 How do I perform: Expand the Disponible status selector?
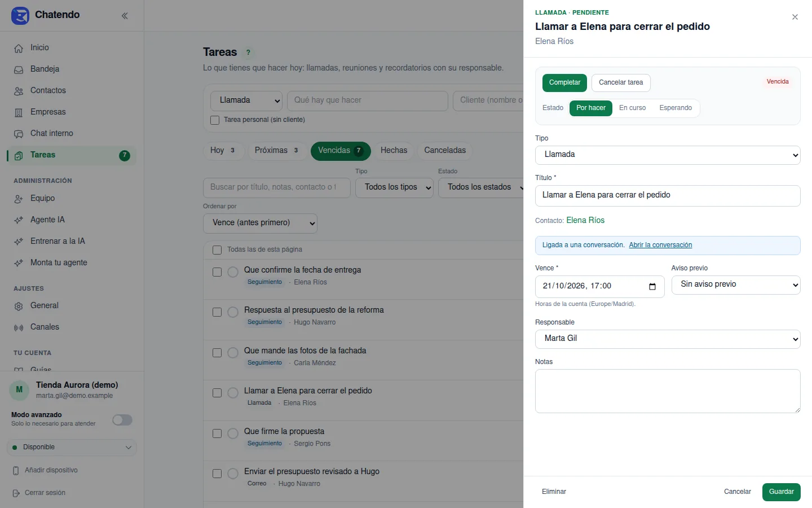pos(72,447)
